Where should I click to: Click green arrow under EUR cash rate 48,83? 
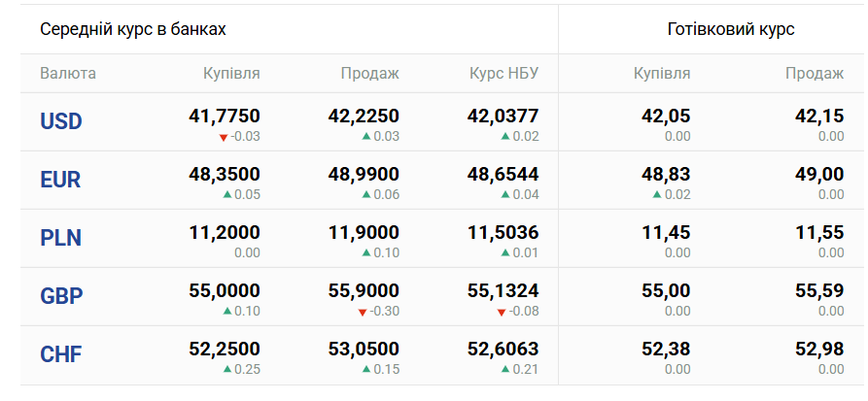[658, 194]
